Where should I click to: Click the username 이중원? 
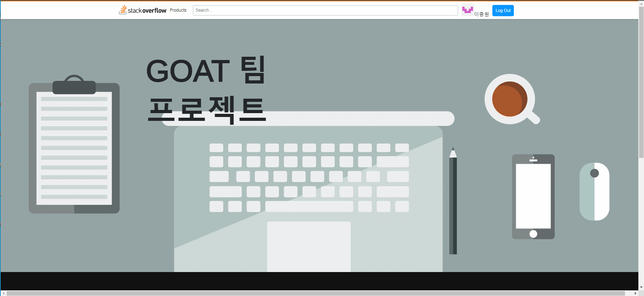point(481,14)
